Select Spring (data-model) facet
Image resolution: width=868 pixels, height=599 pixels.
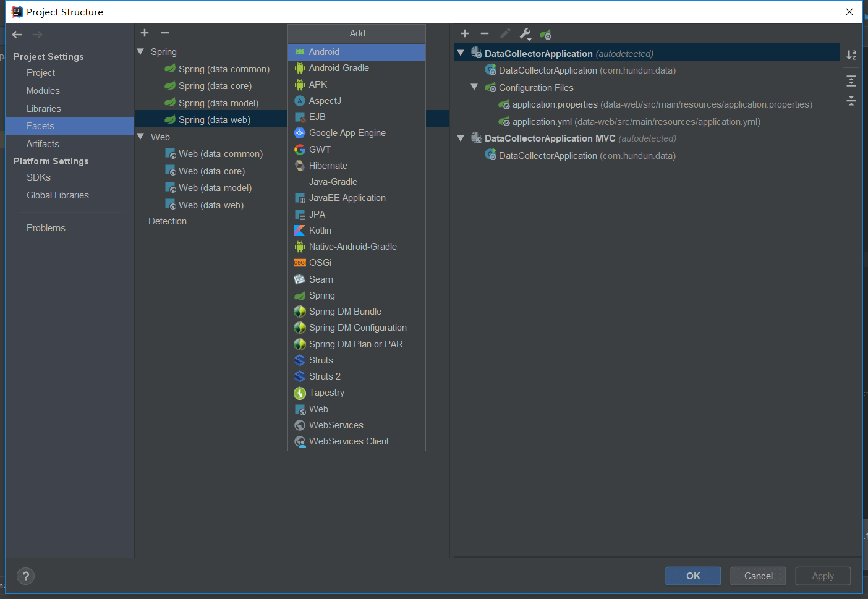pos(211,103)
